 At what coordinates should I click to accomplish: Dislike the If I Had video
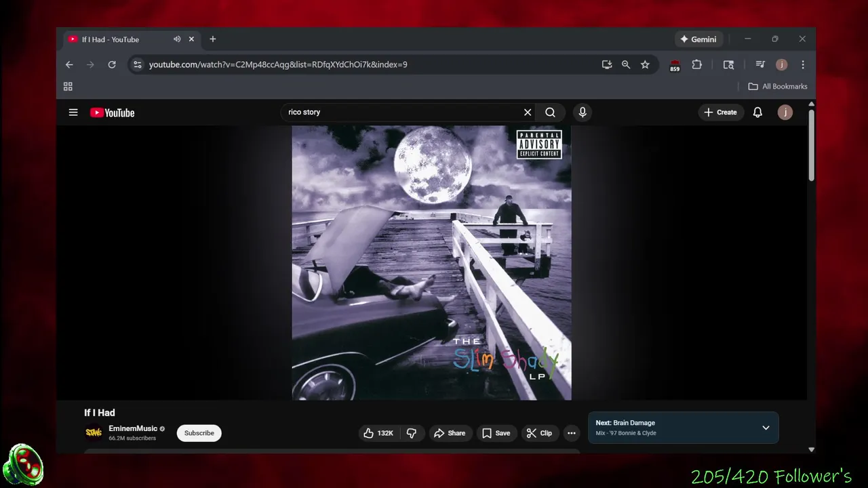tap(412, 433)
